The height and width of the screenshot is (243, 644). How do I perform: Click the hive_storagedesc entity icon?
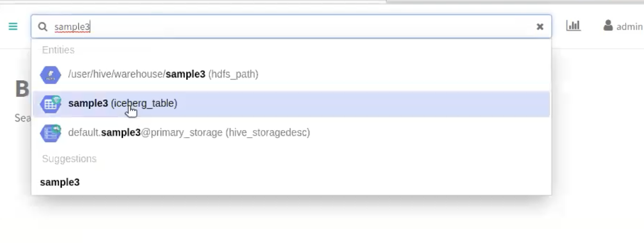tap(51, 133)
